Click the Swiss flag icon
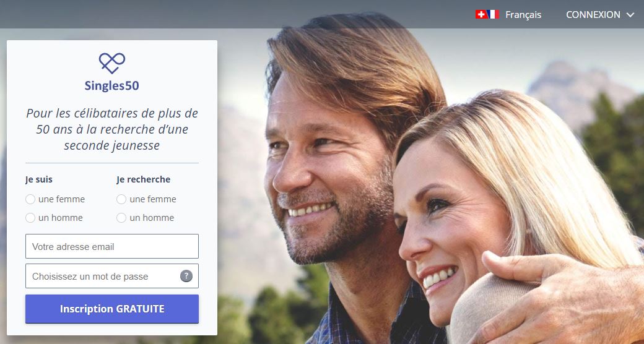The width and height of the screenshot is (644, 344). point(481,14)
